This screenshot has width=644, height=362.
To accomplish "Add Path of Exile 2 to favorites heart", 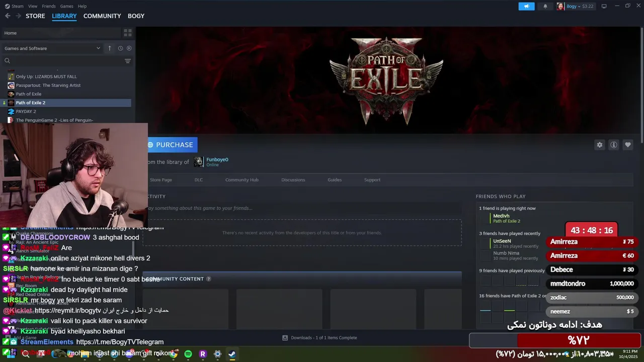I will click(x=627, y=145).
